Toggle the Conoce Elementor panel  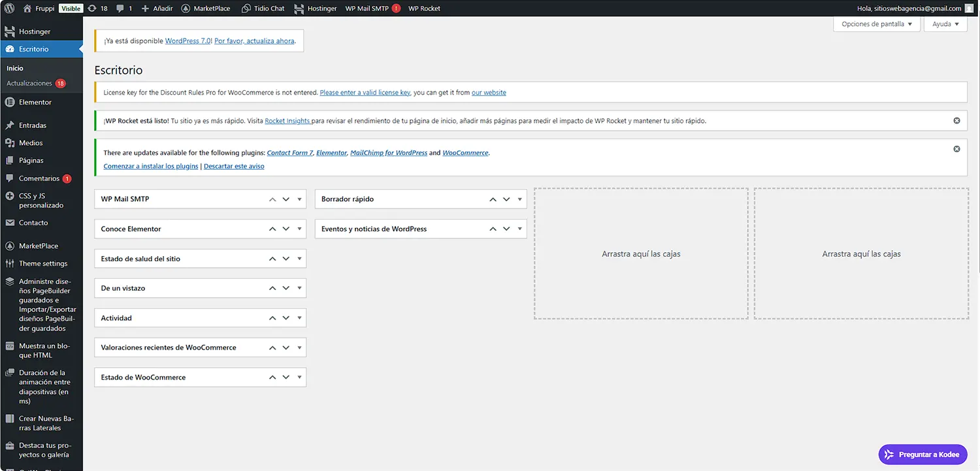click(300, 229)
